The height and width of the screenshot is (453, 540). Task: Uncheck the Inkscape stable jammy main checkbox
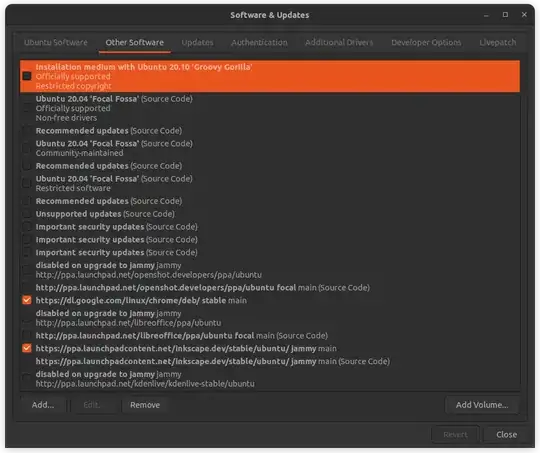point(27,348)
